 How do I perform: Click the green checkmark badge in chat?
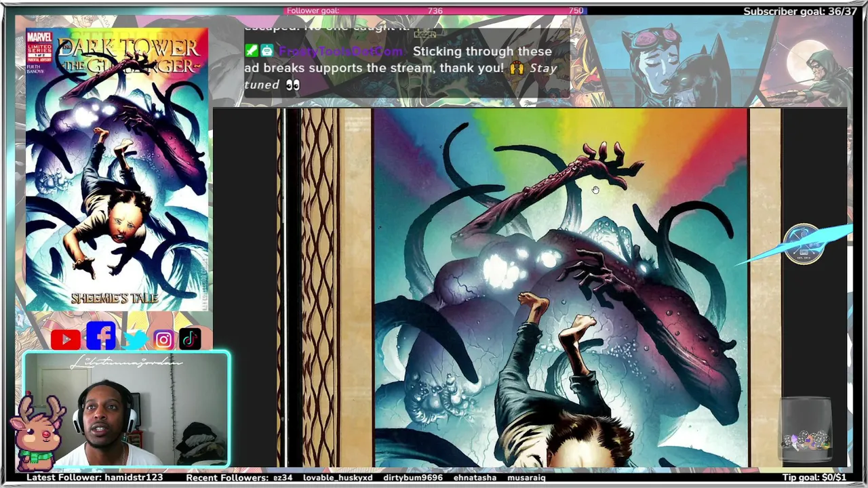click(252, 51)
